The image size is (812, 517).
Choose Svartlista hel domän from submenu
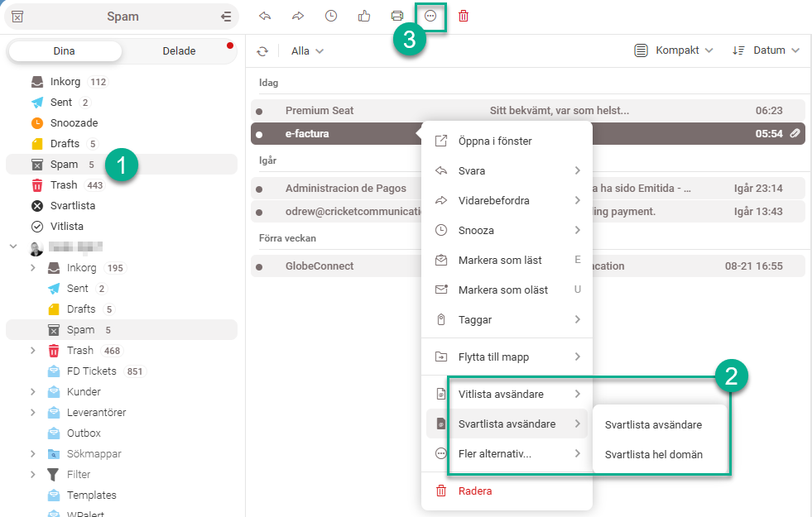click(x=653, y=455)
